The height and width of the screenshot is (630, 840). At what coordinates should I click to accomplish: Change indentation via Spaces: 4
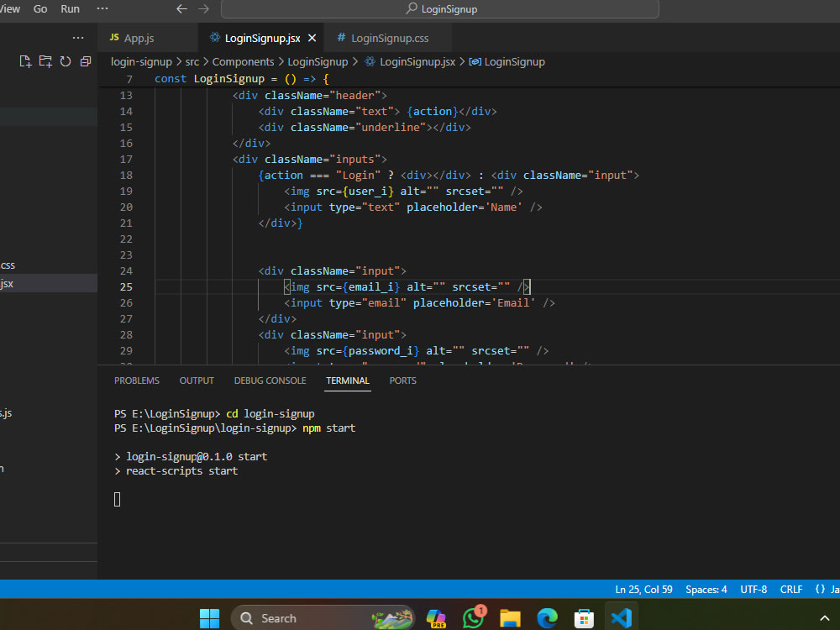706,590
